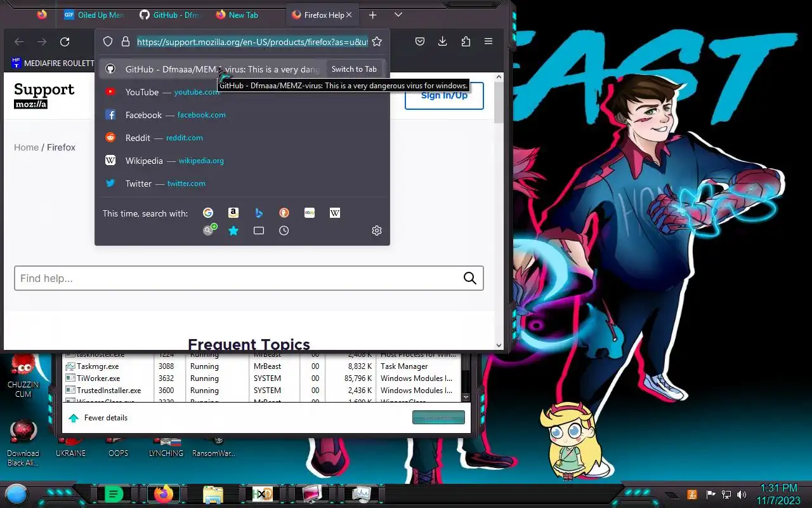Screen dimensions: 812x508
Task: Reload the current page
Action: point(65,41)
